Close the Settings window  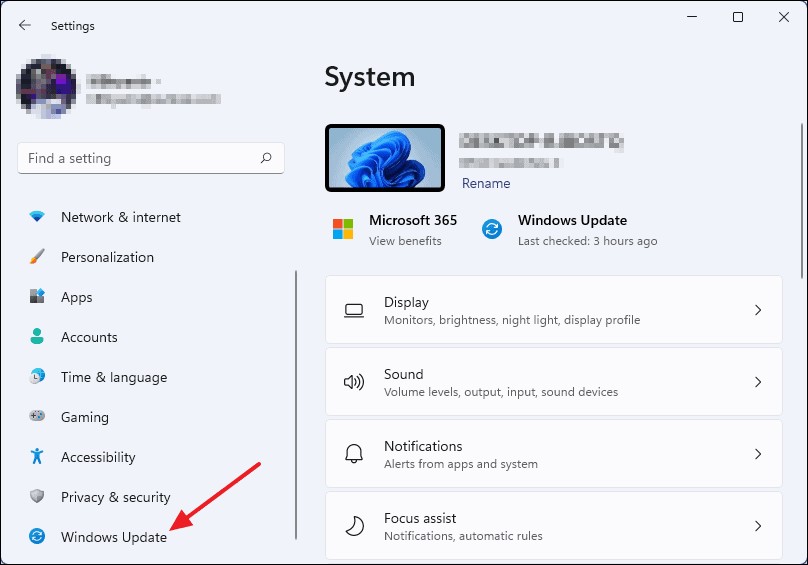tap(784, 17)
